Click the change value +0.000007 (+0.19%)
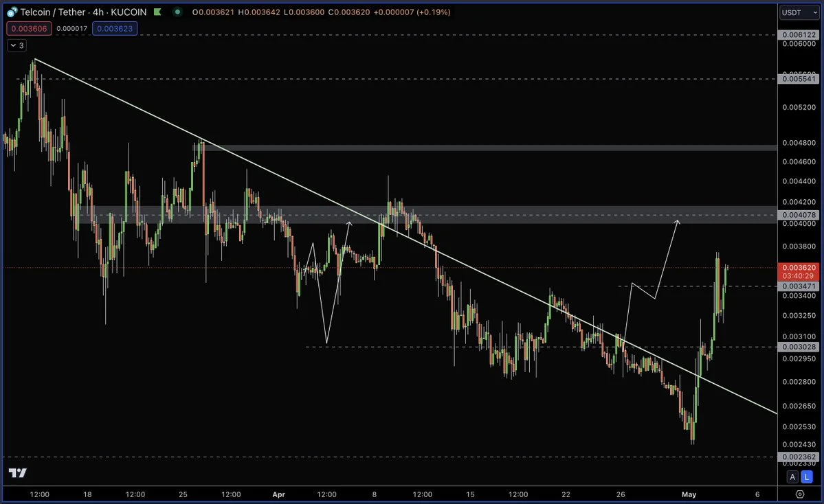824x504 pixels. (x=412, y=12)
